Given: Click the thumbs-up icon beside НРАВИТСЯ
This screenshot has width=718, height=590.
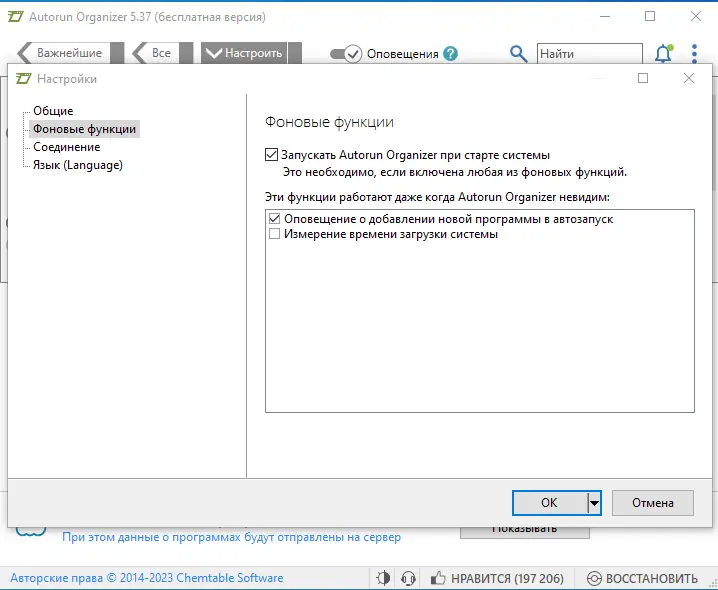Looking at the screenshot, I should pos(438,578).
